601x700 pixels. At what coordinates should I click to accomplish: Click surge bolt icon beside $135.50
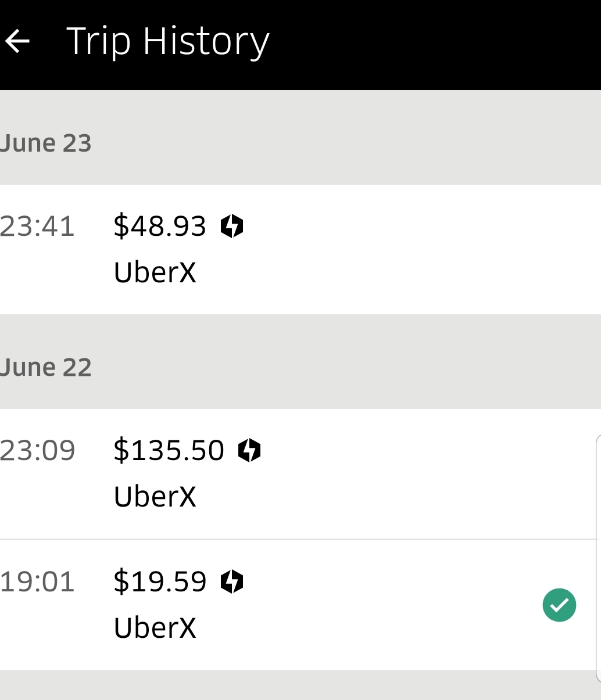click(x=249, y=450)
